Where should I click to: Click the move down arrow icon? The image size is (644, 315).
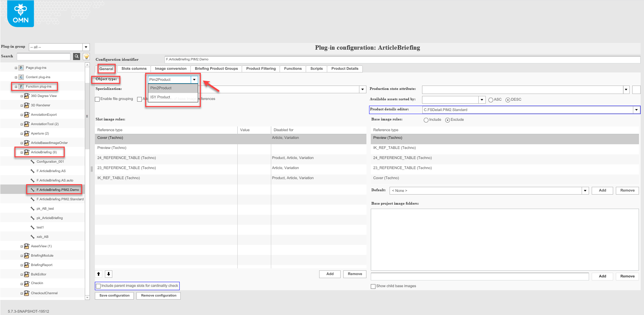[x=109, y=274]
